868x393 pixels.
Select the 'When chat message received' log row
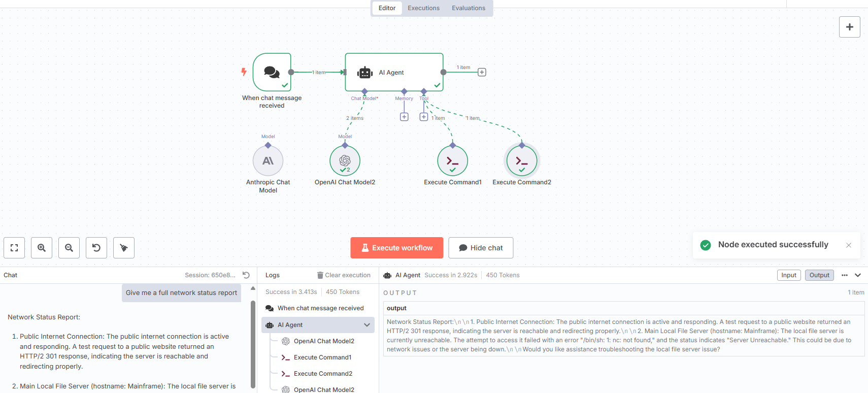click(x=318, y=308)
